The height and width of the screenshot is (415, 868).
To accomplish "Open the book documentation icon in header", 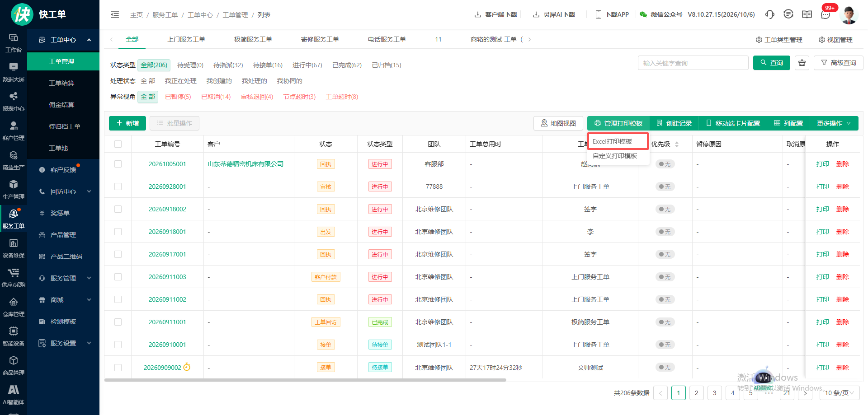I will pyautogui.click(x=807, y=14).
